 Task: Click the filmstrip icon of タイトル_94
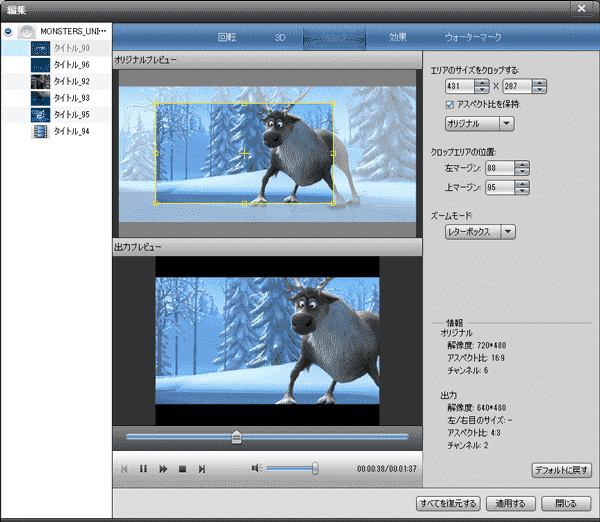[40, 131]
